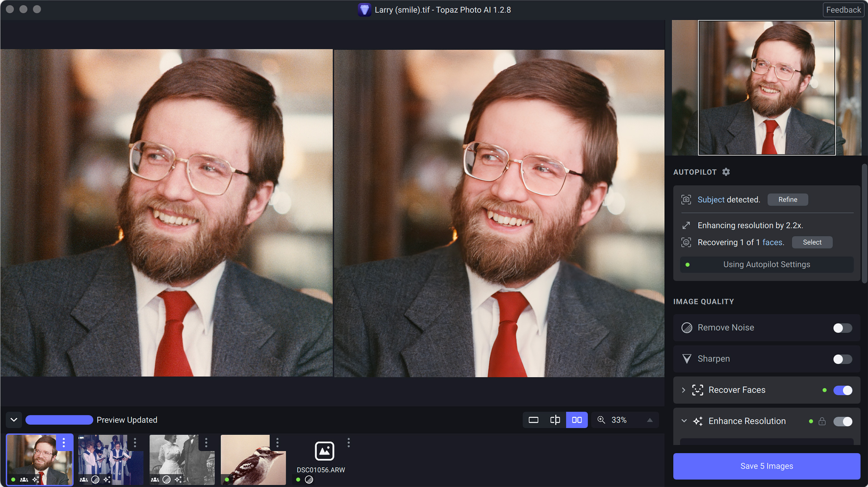Open options menu for DSC01056.ARW
Screen dimensions: 868x487
pyautogui.click(x=349, y=442)
